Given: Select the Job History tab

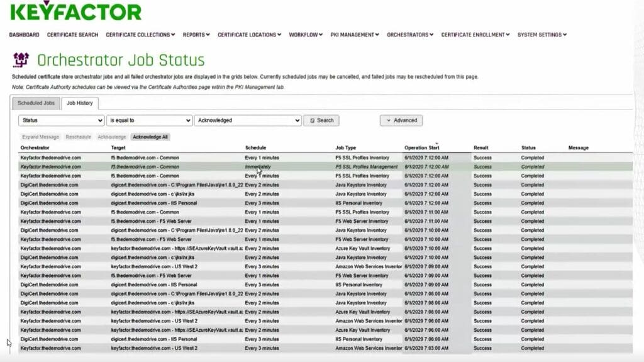Looking at the screenshot, I should (x=80, y=103).
